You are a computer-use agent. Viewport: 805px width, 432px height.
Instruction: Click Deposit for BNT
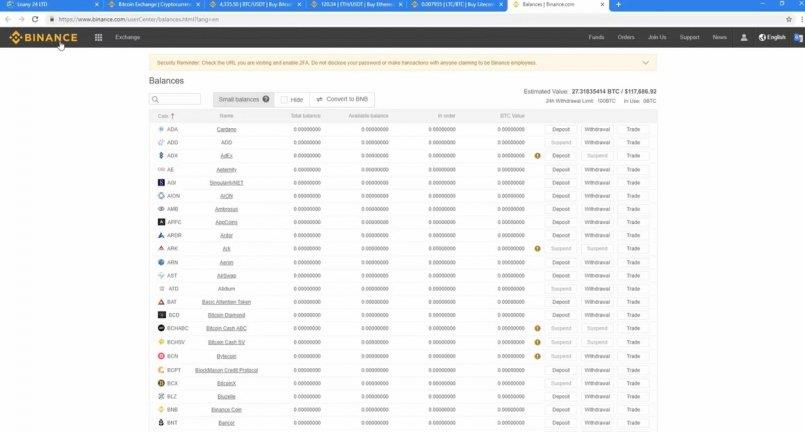point(561,423)
